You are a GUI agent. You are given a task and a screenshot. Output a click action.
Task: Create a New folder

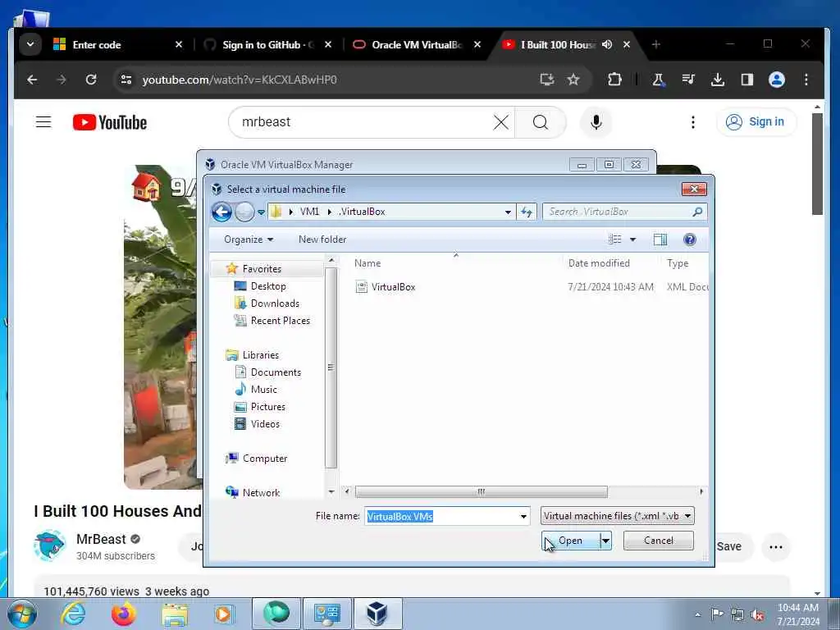(322, 240)
